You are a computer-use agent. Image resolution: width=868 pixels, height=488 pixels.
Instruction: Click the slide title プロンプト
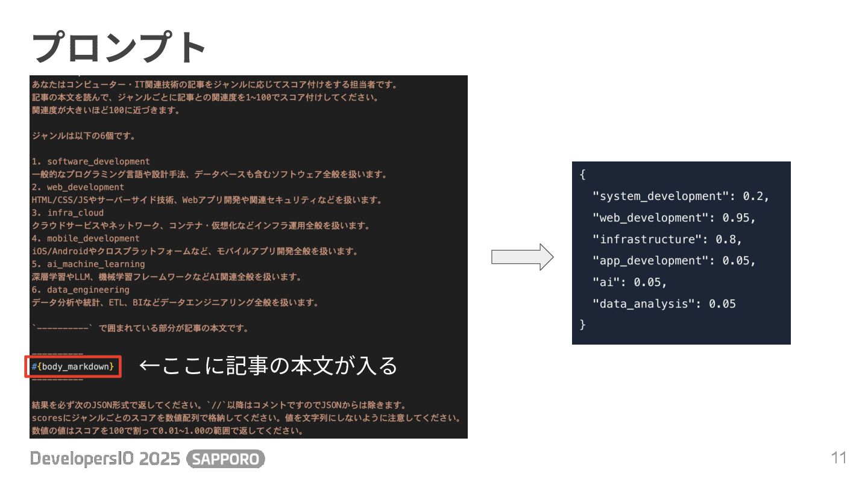[119, 48]
